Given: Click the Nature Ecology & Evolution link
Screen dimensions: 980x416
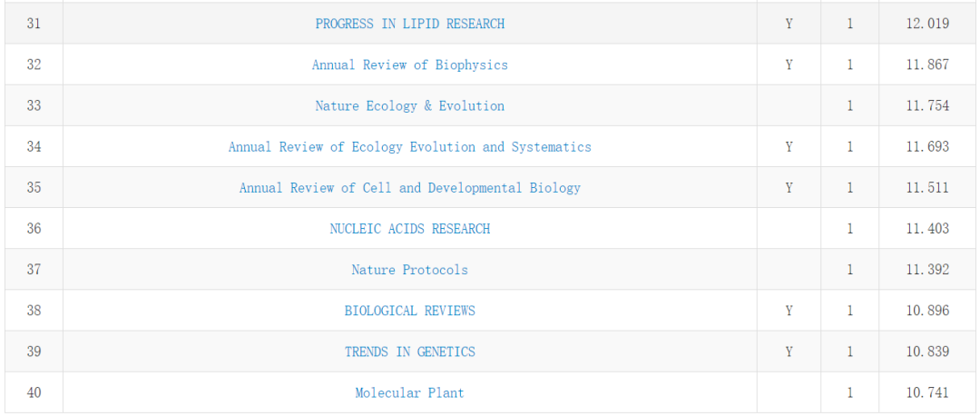Looking at the screenshot, I should tap(410, 105).
